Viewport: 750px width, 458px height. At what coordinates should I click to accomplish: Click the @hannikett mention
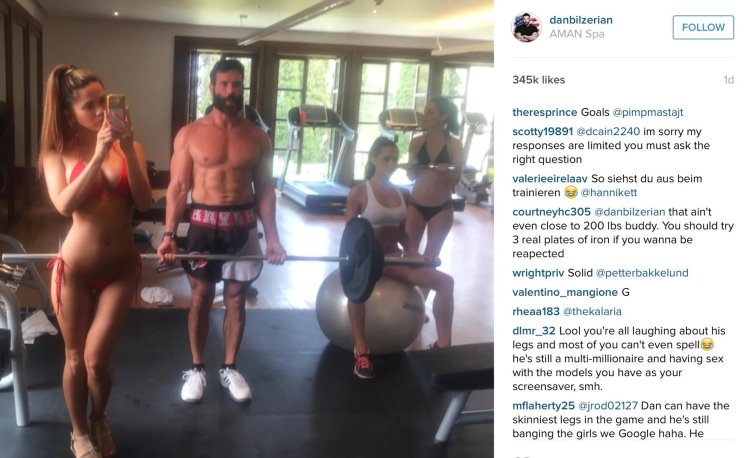pos(608,193)
